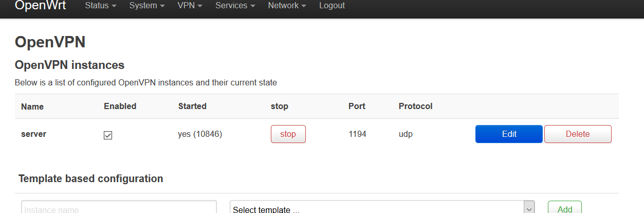Click the VPN menu caret arrow
The width and height of the screenshot is (644, 213).
200,6
